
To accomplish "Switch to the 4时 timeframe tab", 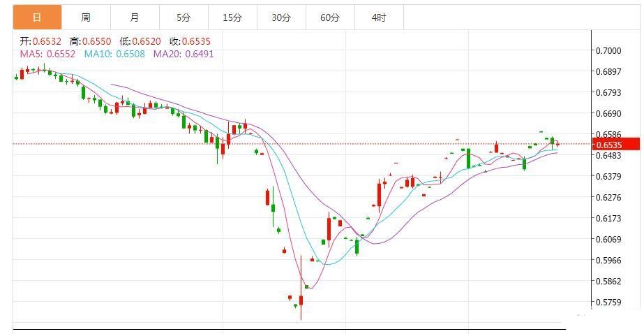I will click(379, 17).
